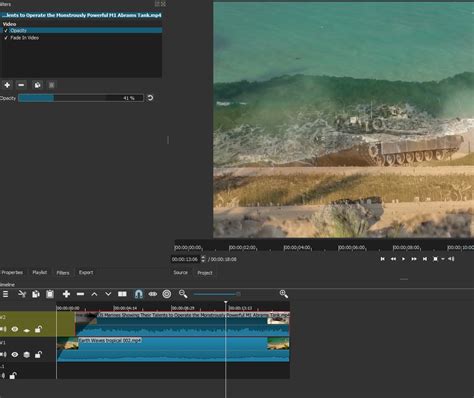Click the timeline zoom out magnifier
Screen dimensions: 474x398
(x=183, y=294)
